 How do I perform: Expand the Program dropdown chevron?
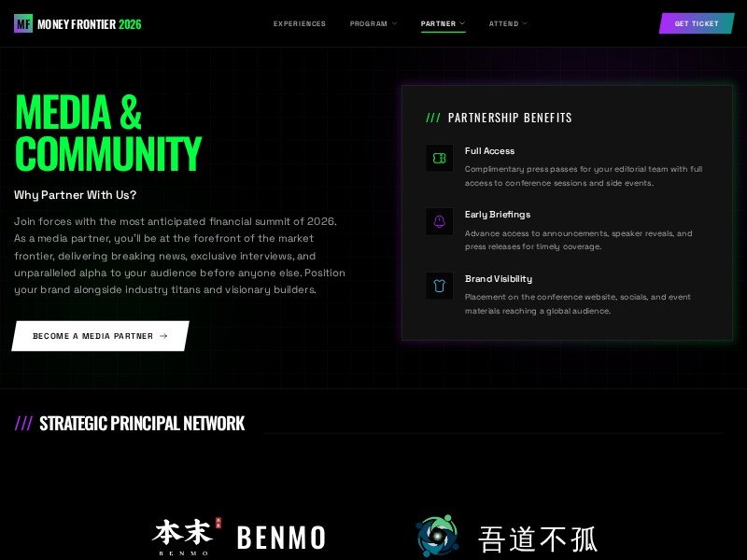tap(394, 23)
